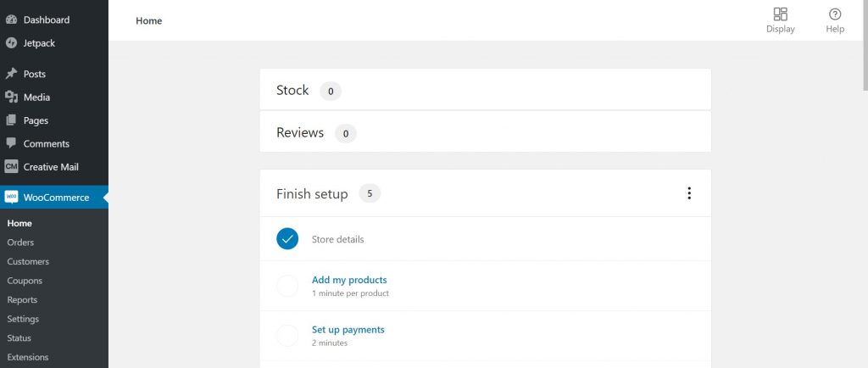868x368 pixels.
Task: Click the WooCommerce logo icon
Action: [x=12, y=198]
